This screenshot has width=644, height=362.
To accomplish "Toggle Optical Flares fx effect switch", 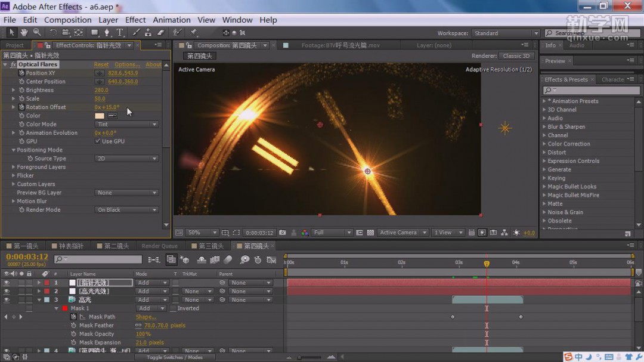I will (x=13, y=64).
